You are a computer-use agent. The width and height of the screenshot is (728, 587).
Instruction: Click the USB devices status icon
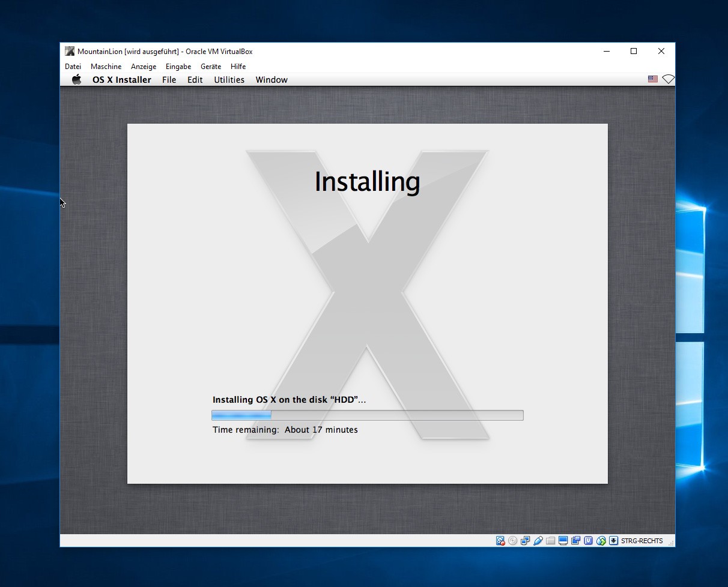(x=538, y=541)
